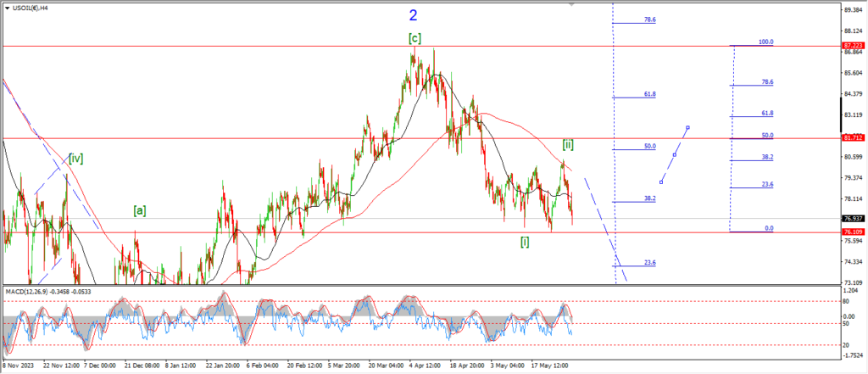Select the green [c] wave label
This screenshot has height=374, width=868.
point(415,37)
